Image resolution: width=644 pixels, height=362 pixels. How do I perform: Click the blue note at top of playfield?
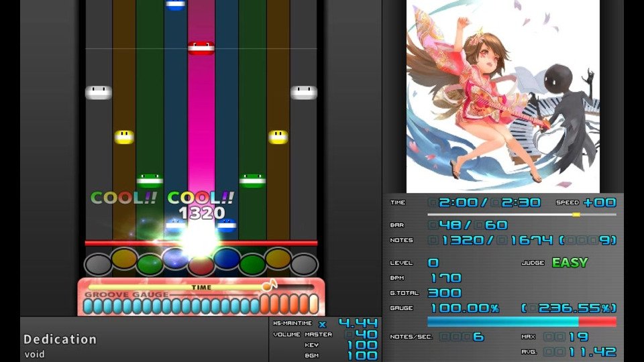tap(175, 5)
